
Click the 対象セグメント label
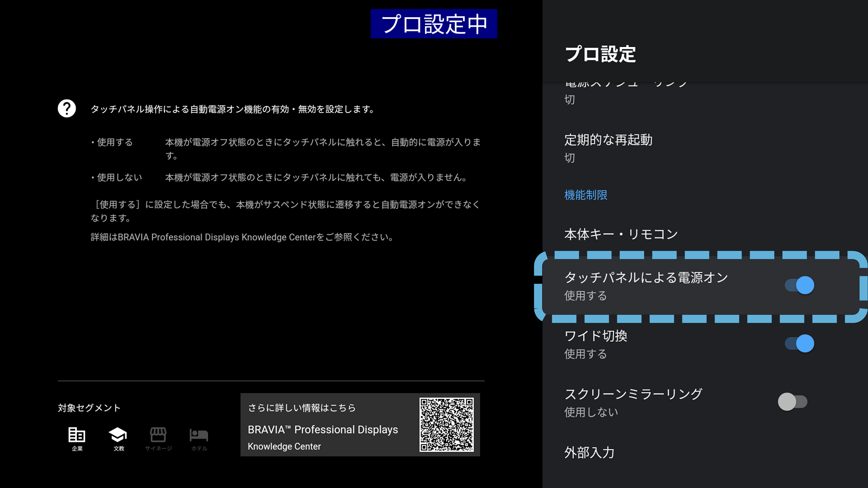click(89, 408)
